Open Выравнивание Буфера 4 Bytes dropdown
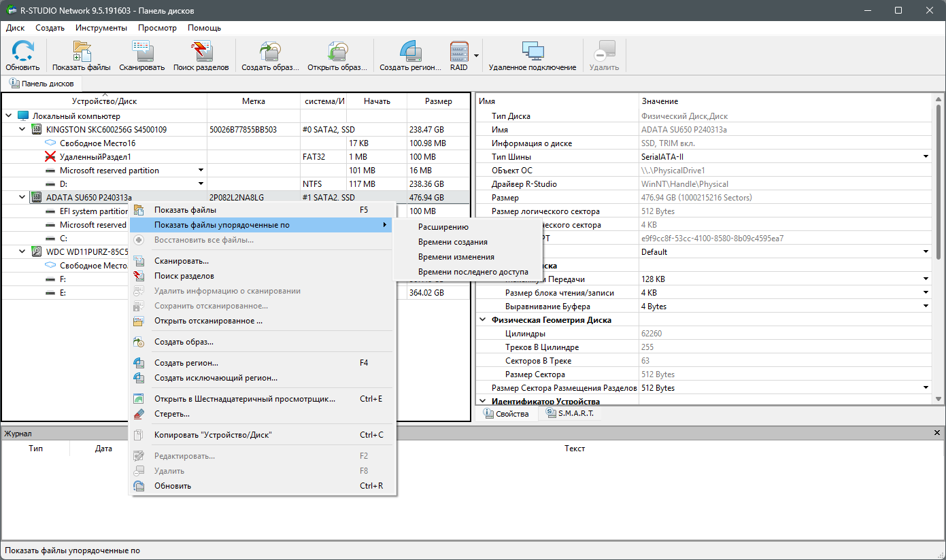The width and height of the screenshot is (946, 560). coord(926,307)
